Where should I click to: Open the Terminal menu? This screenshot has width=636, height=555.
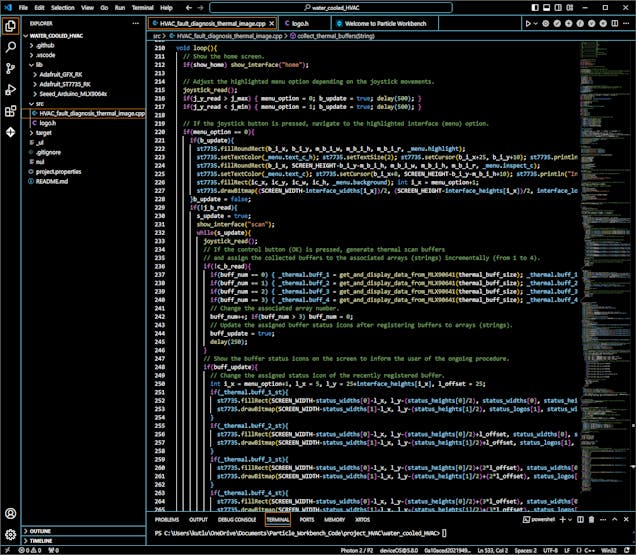[x=143, y=6]
